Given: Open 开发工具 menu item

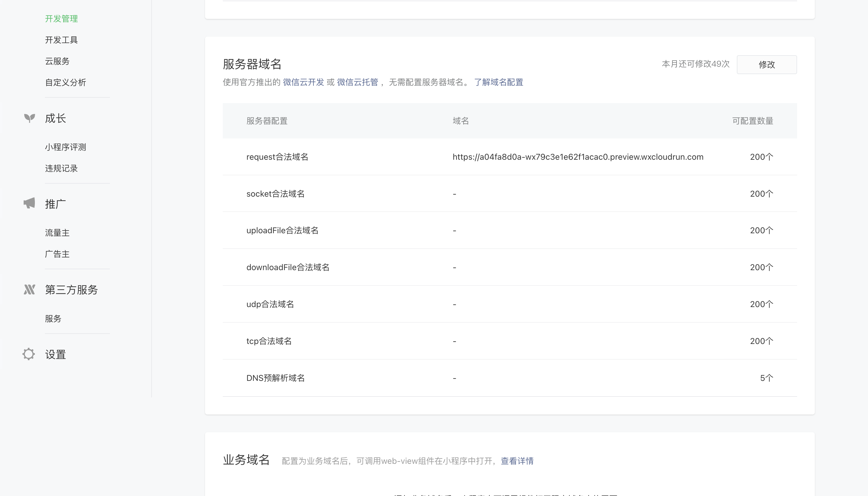Looking at the screenshot, I should [61, 40].
